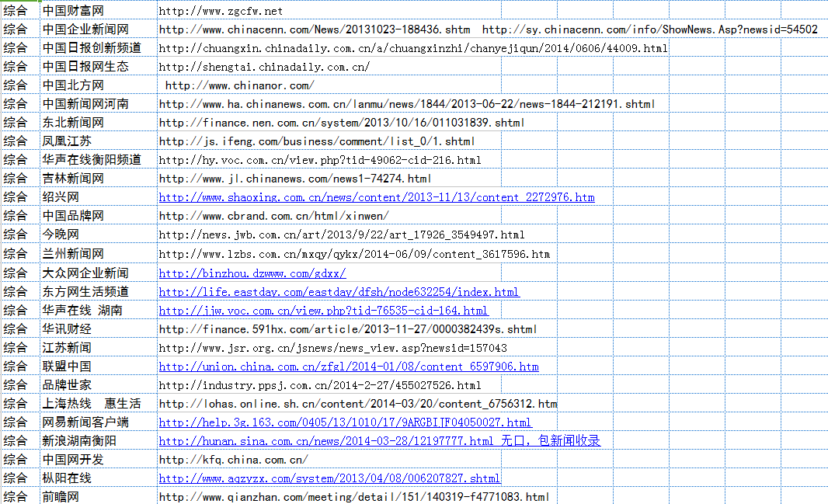Select the cell 今晚网
Viewport: 828px width, 504px height.
click(98, 235)
